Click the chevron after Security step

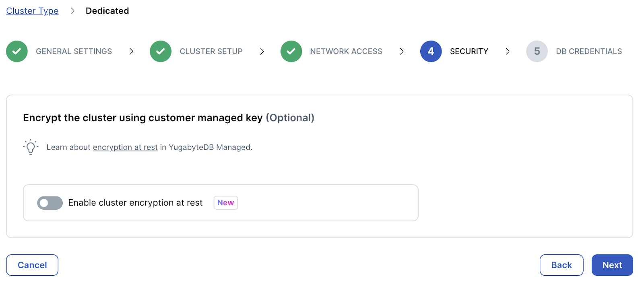point(508,51)
